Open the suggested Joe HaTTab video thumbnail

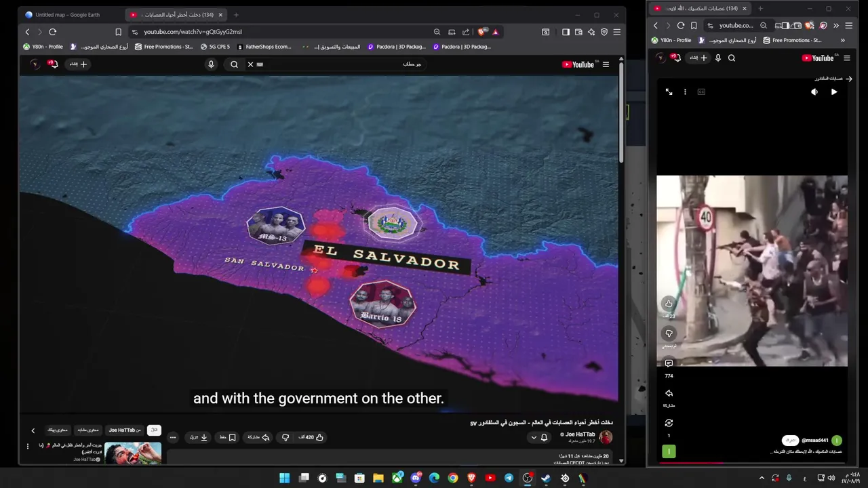[133, 452]
